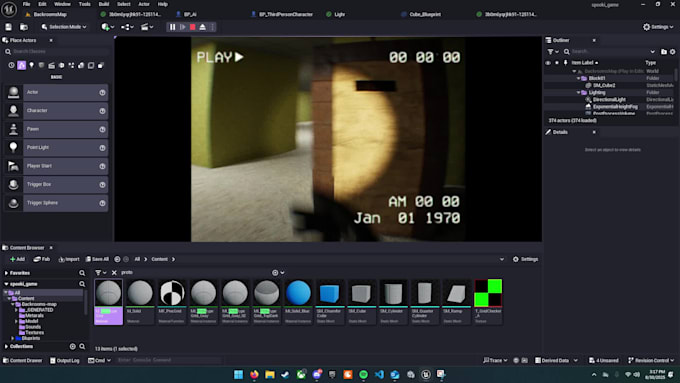Open the Selection Mode dropdown

pyautogui.click(x=64, y=27)
